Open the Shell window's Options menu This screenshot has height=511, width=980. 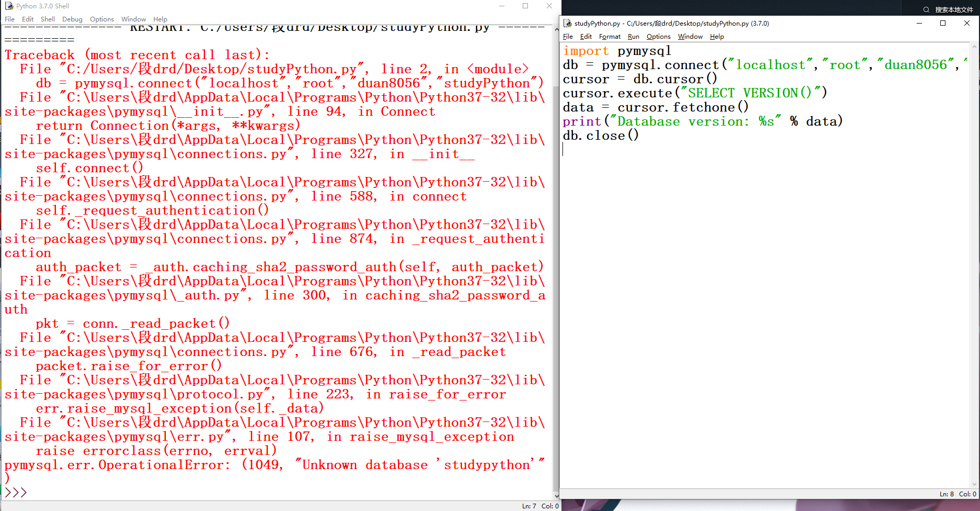[102, 19]
